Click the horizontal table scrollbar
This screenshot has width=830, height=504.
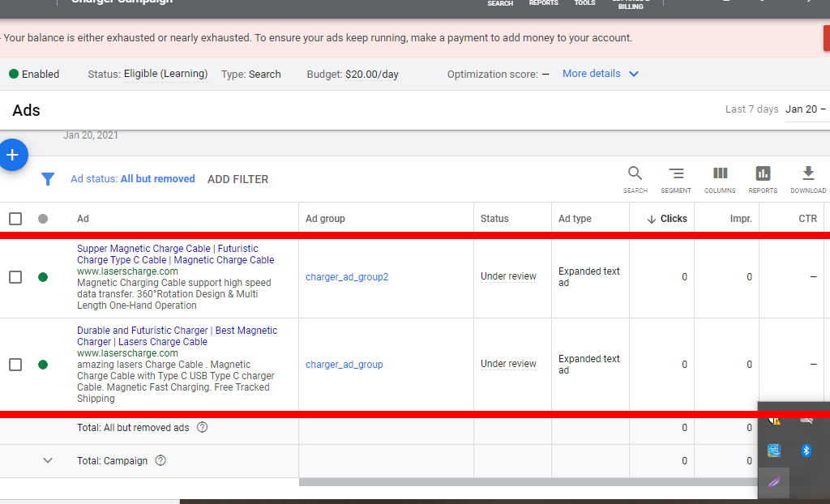pyautogui.click(x=528, y=482)
